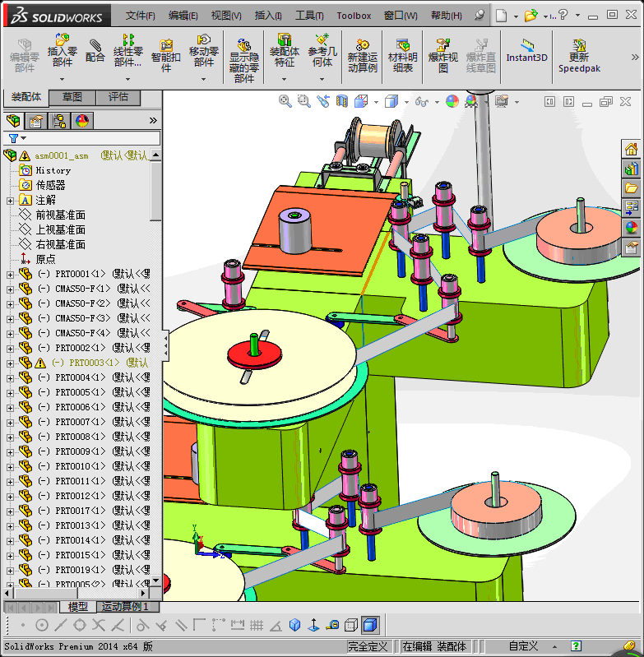Click Edit Appearance color ball icon

(452, 101)
